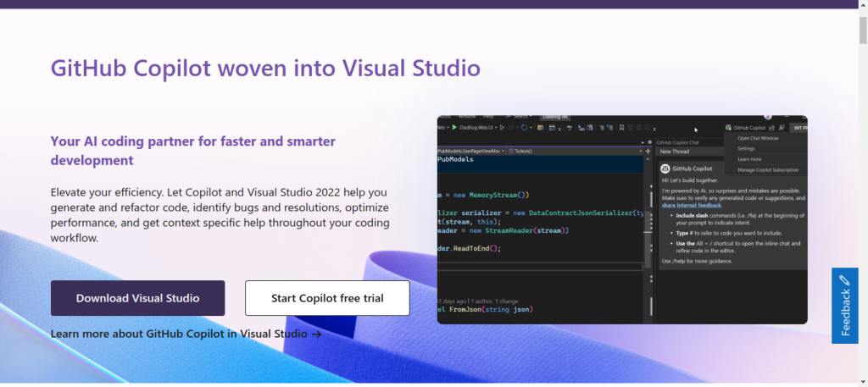868x387 pixels.
Task: Click "New Thread" label in Copilot Chat panel
Action: pyautogui.click(x=674, y=152)
